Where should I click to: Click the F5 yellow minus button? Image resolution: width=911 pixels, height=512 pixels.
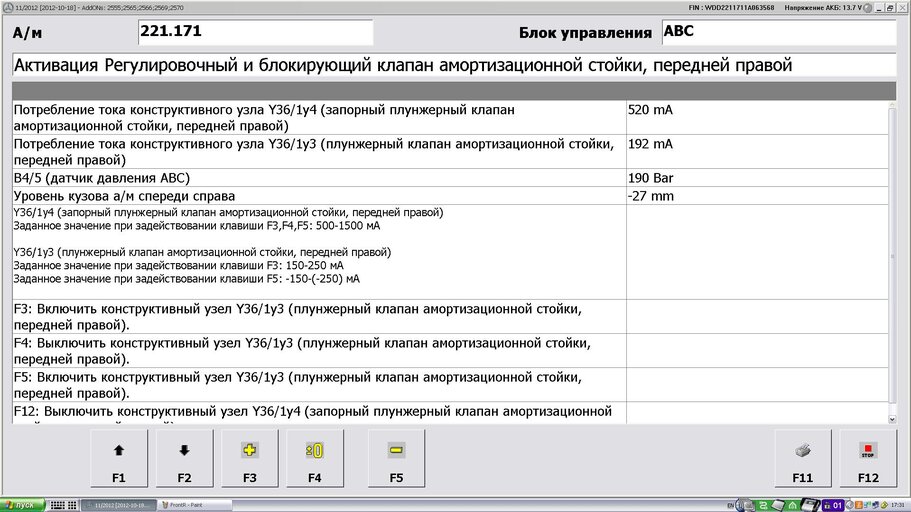pyautogui.click(x=396, y=460)
